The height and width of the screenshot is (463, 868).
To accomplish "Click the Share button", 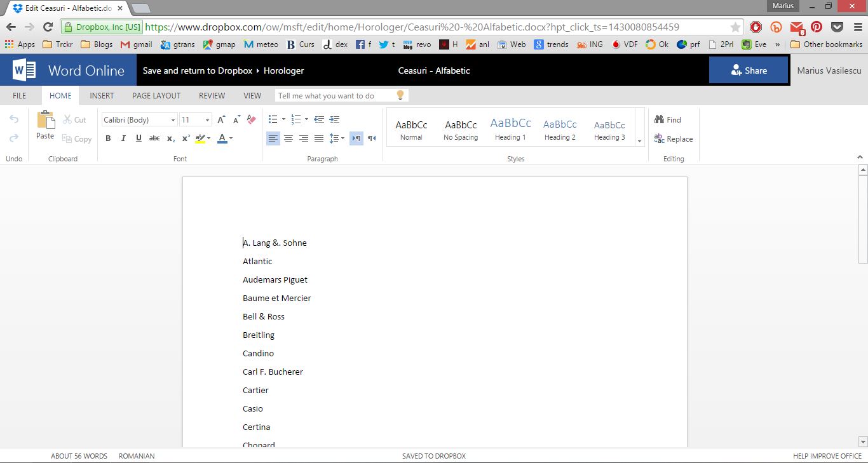I will (749, 70).
